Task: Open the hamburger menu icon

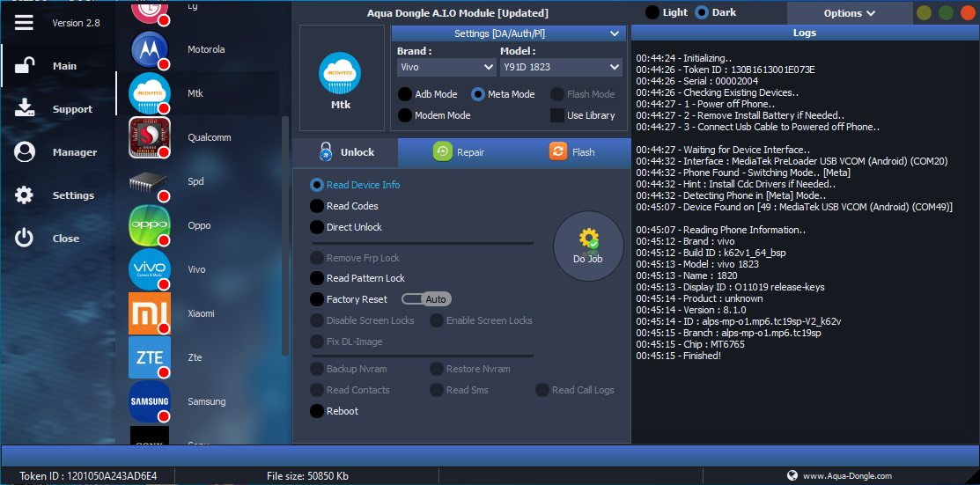Action: [x=24, y=23]
